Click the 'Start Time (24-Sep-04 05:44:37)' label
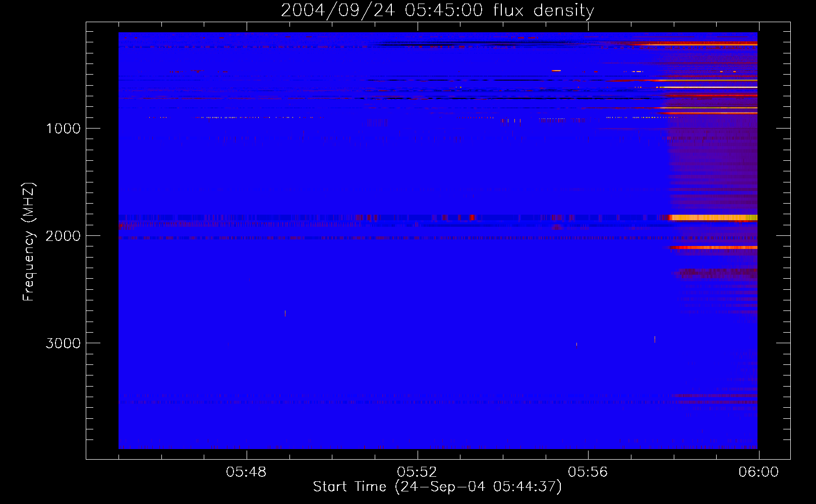Screen dimensions: 816x504 click(437, 487)
